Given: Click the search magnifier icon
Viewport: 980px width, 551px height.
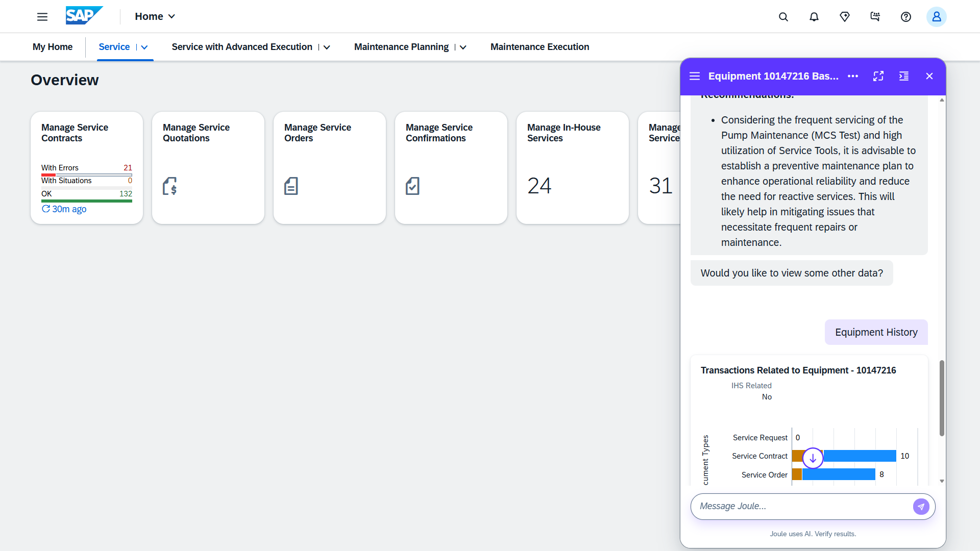Looking at the screenshot, I should (x=783, y=17).
